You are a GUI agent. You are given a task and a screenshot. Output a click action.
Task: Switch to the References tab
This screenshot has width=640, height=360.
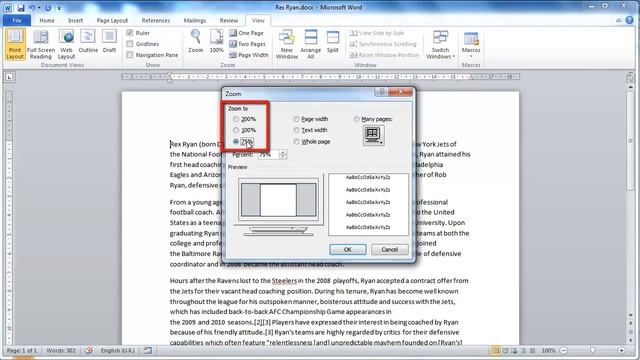click(156, 20)
